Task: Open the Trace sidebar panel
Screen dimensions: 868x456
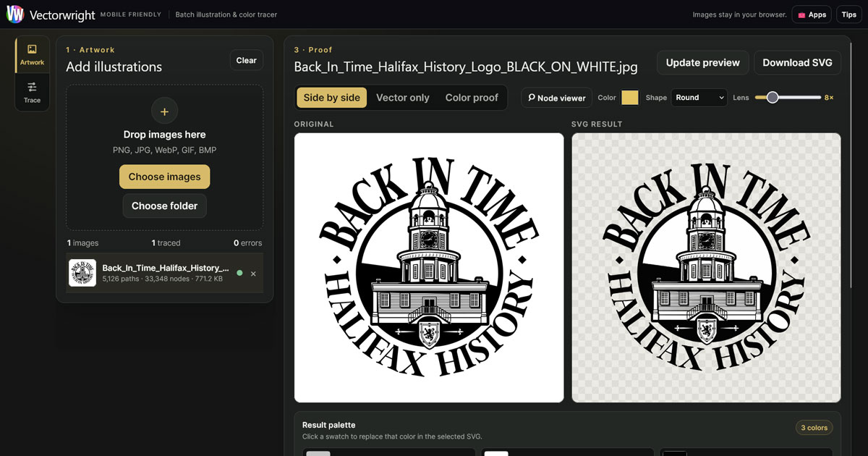Action: pyautogui.click(x=32, y=93)
